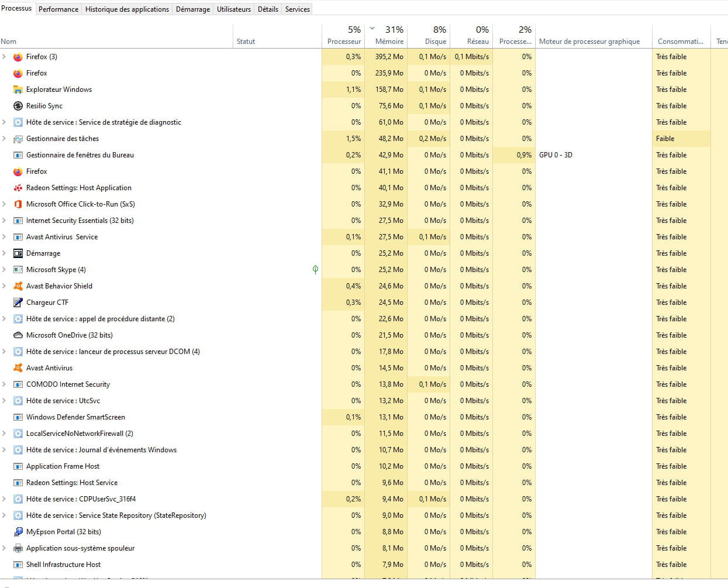Click the Application sous-système spouleur printer icon
The height and width of the screenshot is (588, 728).
(18, 548)
